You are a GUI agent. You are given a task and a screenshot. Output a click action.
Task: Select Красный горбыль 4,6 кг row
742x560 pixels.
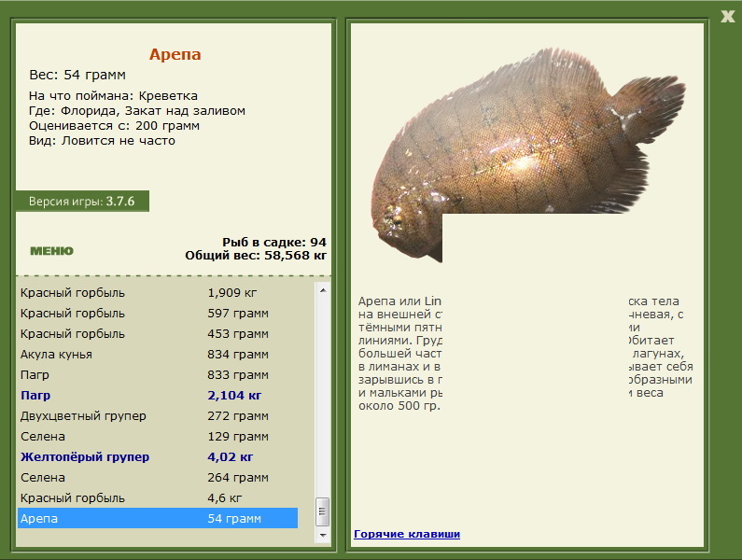coord(158,498)
